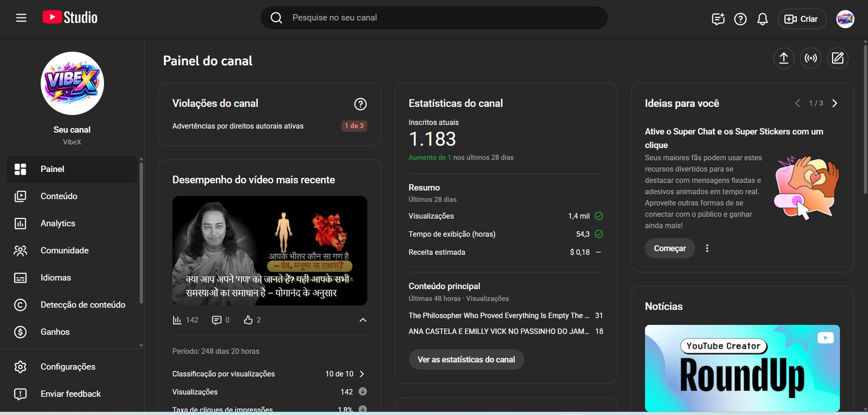The image size is (868, 415).
Task: Select Enviar feedback in the sidebar
Action: (x=72, y=394)
